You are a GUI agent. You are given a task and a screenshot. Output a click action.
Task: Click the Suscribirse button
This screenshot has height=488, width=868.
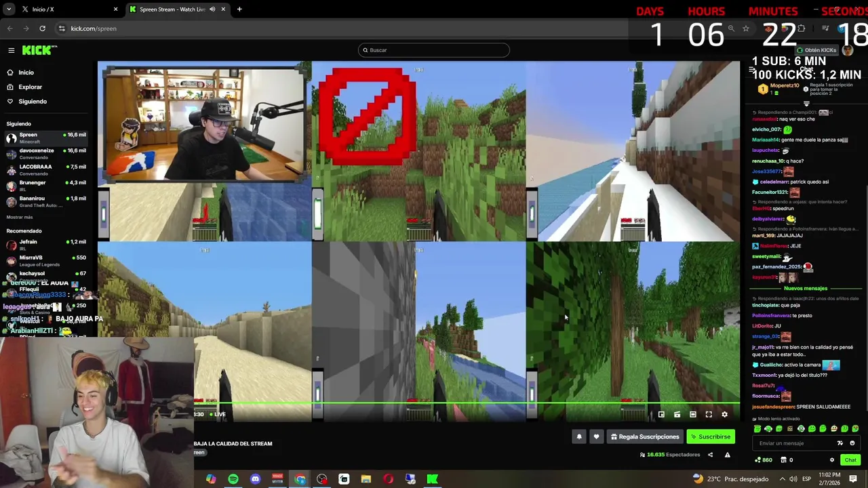(x=711, y=437)
